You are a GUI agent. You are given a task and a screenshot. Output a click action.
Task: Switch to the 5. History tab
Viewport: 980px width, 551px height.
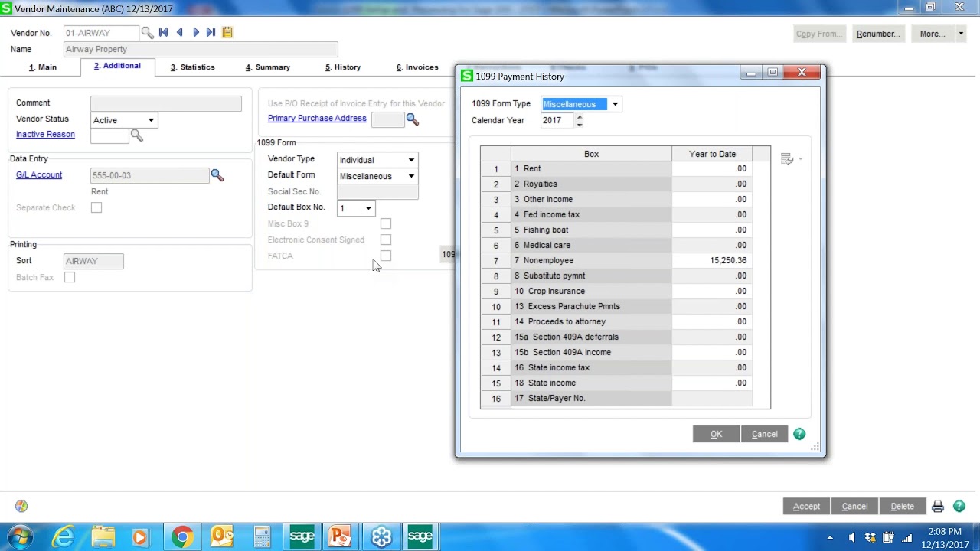(x=343, y=67)
